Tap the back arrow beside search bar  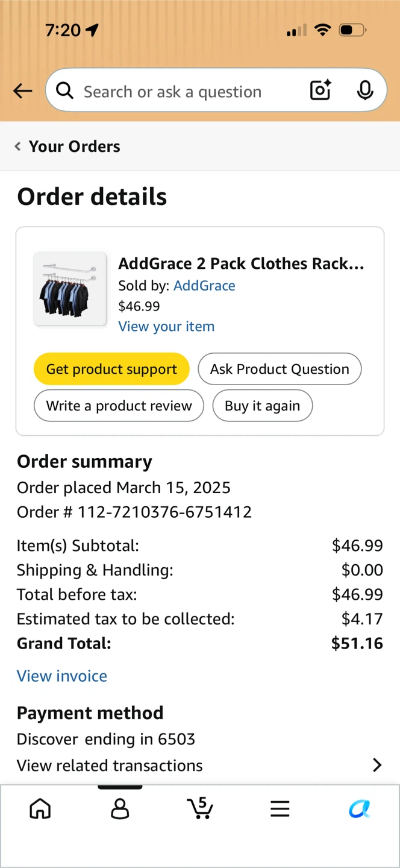[23, 91]
